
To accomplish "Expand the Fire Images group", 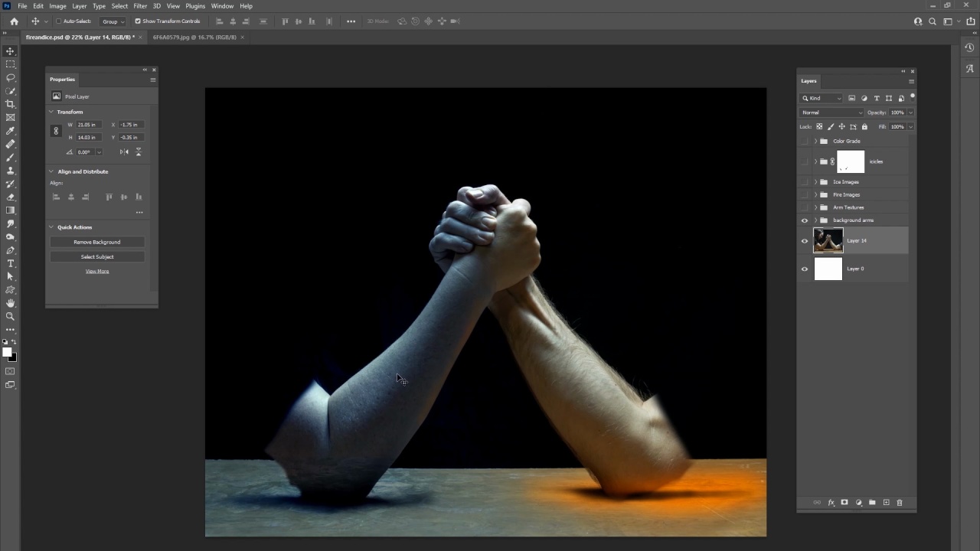I will (815, 195).
